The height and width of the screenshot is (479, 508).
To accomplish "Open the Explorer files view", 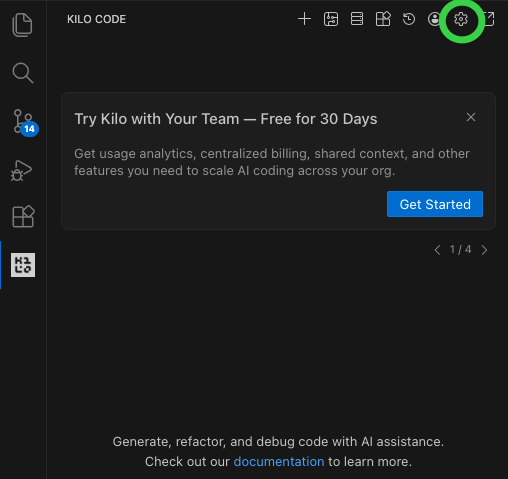I will tap(22, 25).
